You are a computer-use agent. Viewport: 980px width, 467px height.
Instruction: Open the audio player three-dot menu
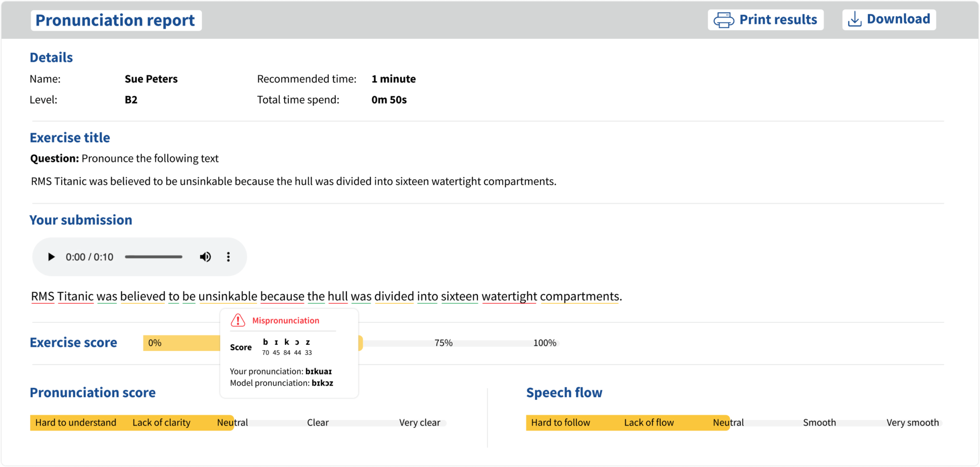[x=228, y=257]
